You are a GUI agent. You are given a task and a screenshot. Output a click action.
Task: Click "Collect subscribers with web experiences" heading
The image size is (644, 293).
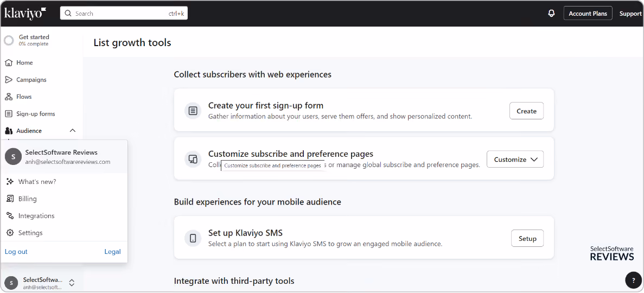click(x=253, y=74)
